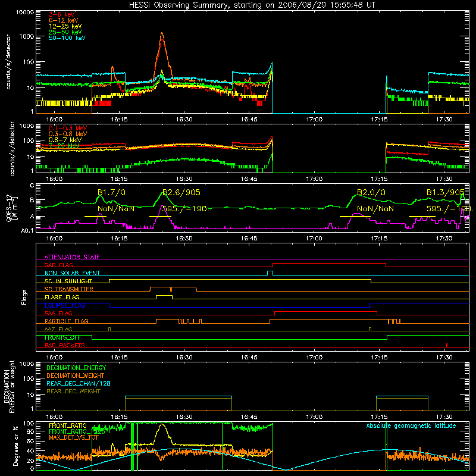Click the "Degrees or %" axis label
The image size is (476, 476).
tap(15, 446)
